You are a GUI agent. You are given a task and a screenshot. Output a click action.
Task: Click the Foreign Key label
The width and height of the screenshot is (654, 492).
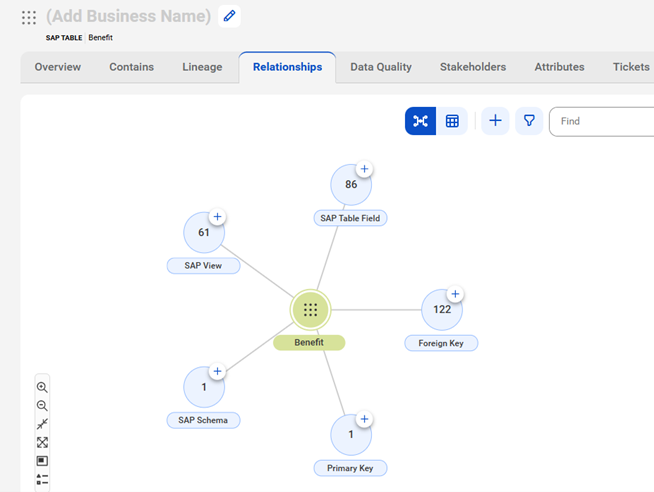[441, 343]
